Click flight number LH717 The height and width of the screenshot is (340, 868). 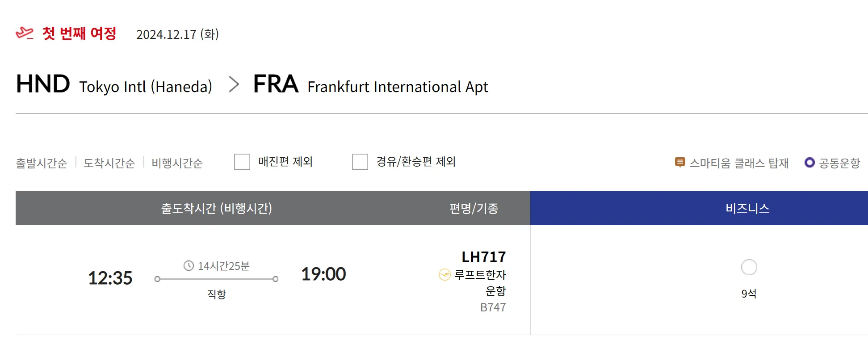coord(483,257)
